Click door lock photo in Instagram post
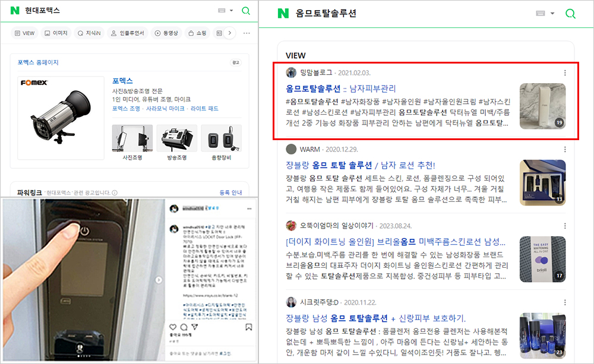The height and width of the screenshot is (364, 594). tap(84, 280)
